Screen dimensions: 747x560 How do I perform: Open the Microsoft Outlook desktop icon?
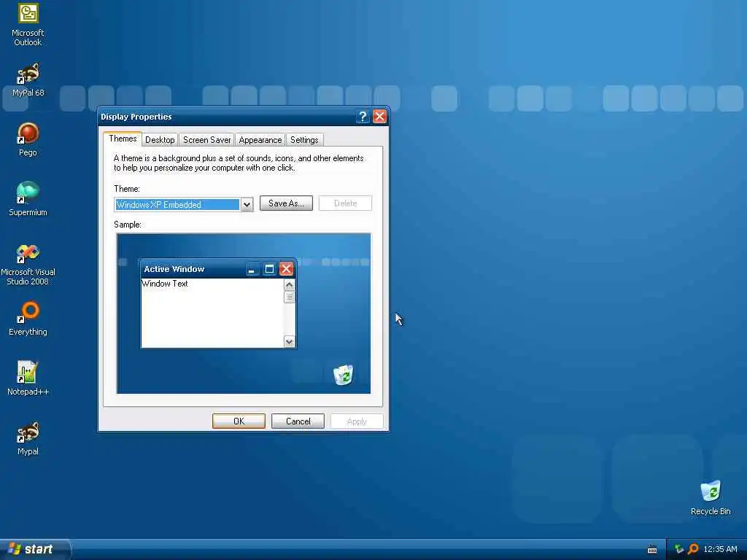coord(28,24)
